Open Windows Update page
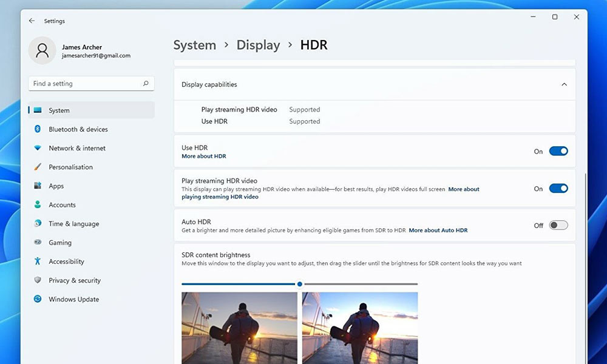The height and width of the screenshot is (364, 607). 92,300
